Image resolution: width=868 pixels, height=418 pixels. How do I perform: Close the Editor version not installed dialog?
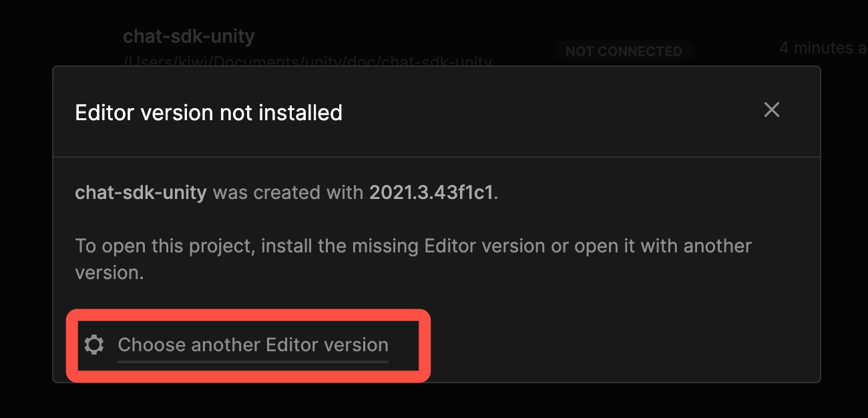pos(771,110)
